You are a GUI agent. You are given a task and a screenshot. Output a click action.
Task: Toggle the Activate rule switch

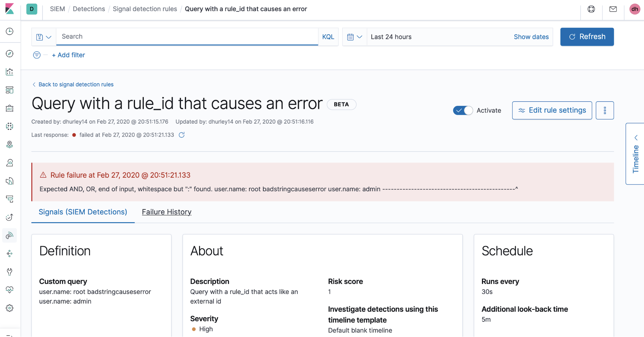point(463,111)
